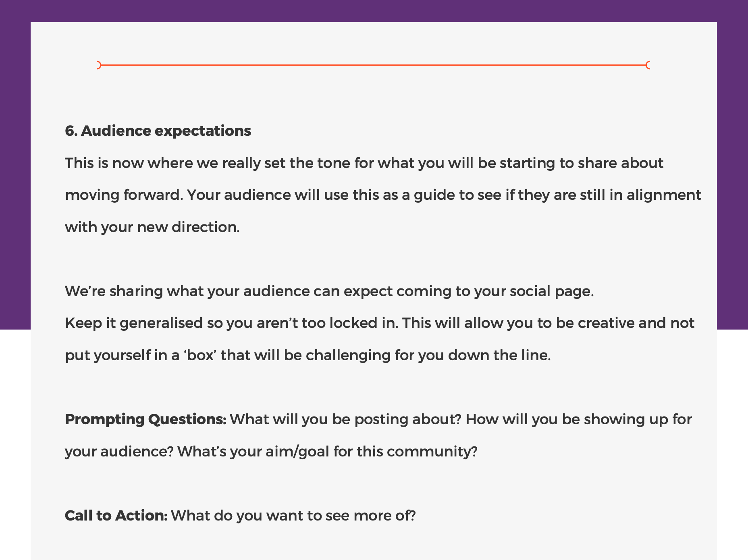Click the sentence 'We're sharing what your audience can expect'
The width and height of the screenshot is (748, 560).
330,291
